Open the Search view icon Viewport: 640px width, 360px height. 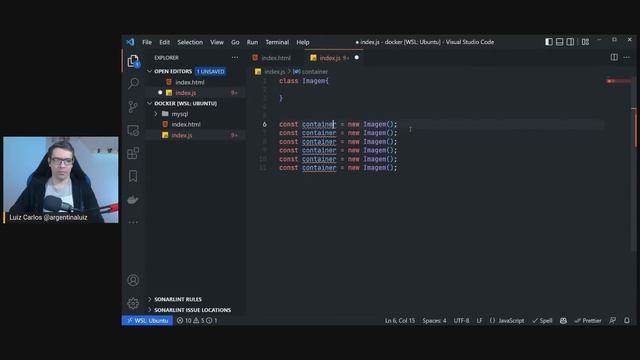coord(133,84)
